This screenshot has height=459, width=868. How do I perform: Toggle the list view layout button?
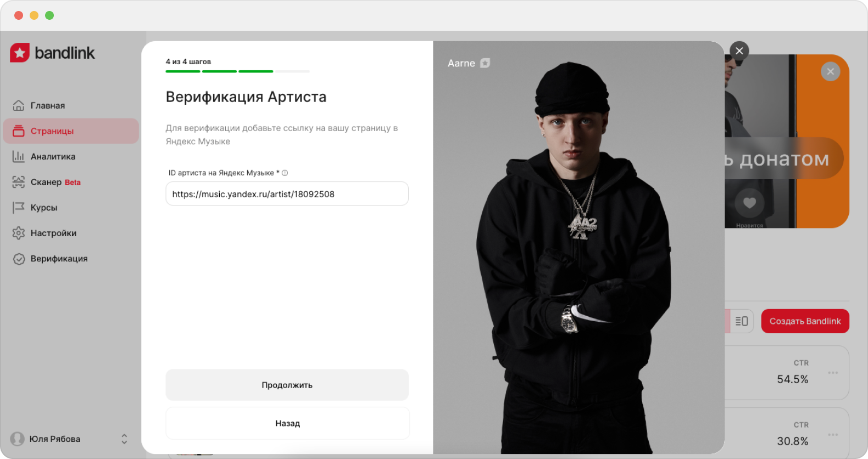pos(742,321)
